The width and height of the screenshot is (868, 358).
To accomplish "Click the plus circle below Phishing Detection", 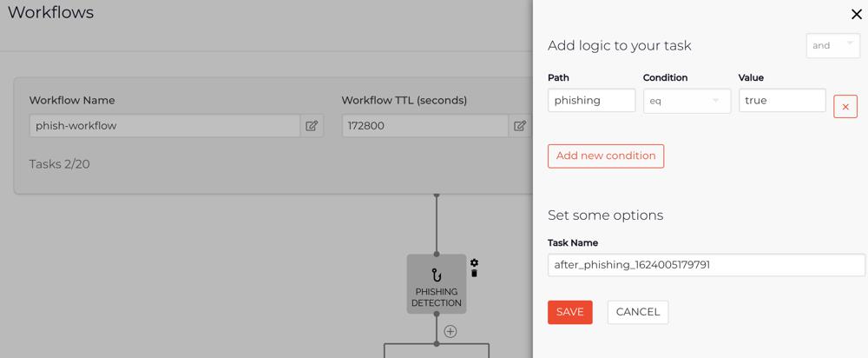I will [450, 331].
